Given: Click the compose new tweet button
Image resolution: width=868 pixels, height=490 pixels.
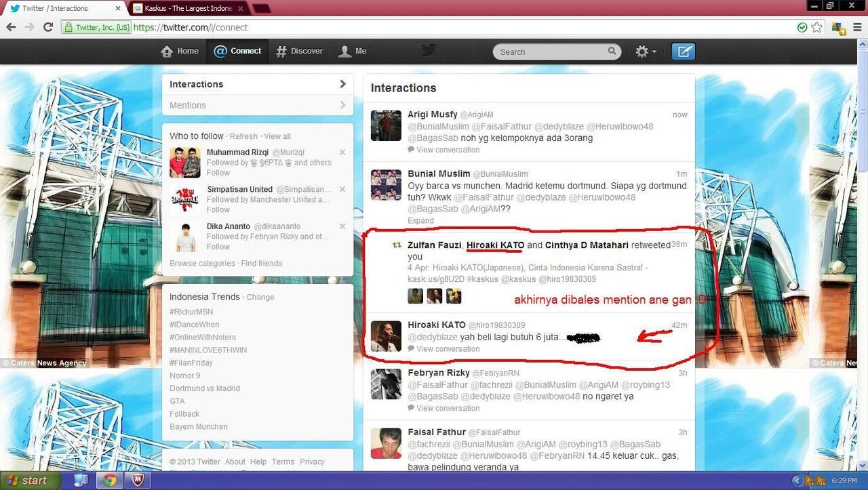Looking at the screenshot, I should [684, 52].
